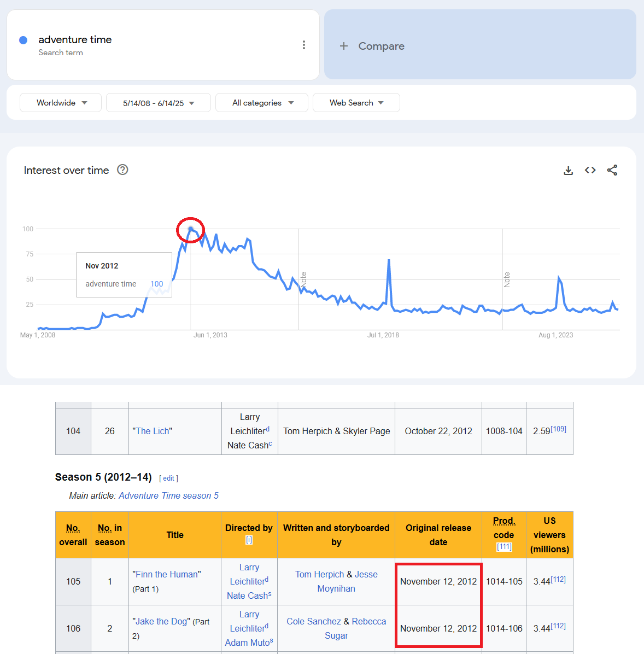Open the "Finn the Human" episode link

click(166, 574)
